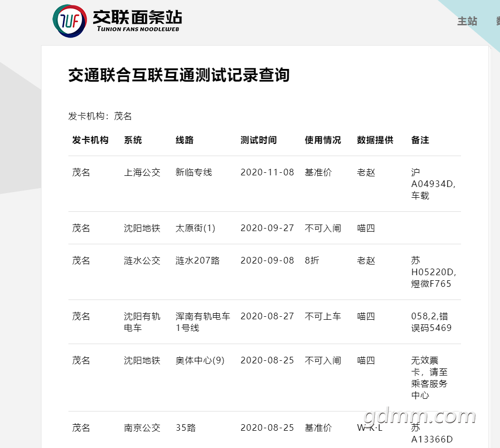Click the 涟水207路 route entry
500x448 pixels.
point(198,260)
